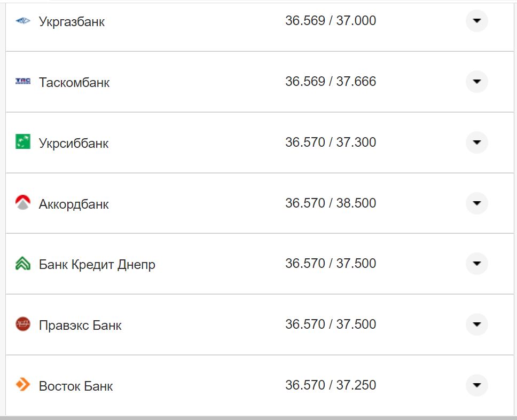Expand the Правэкс Банк details arrow
The height and width of the screenshot is (420, 517).
[477, 324]
